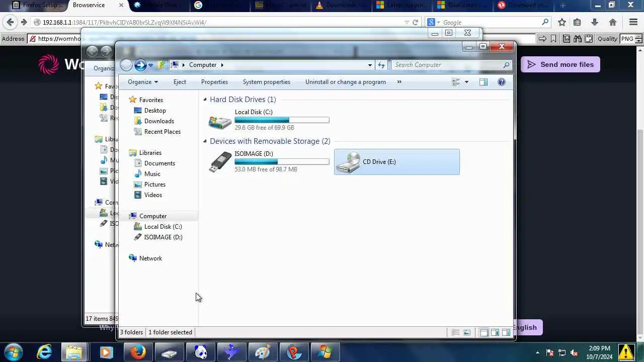Open the address bar previous locations dropdown
644x362 pixels.
click(x=370, y=65)
